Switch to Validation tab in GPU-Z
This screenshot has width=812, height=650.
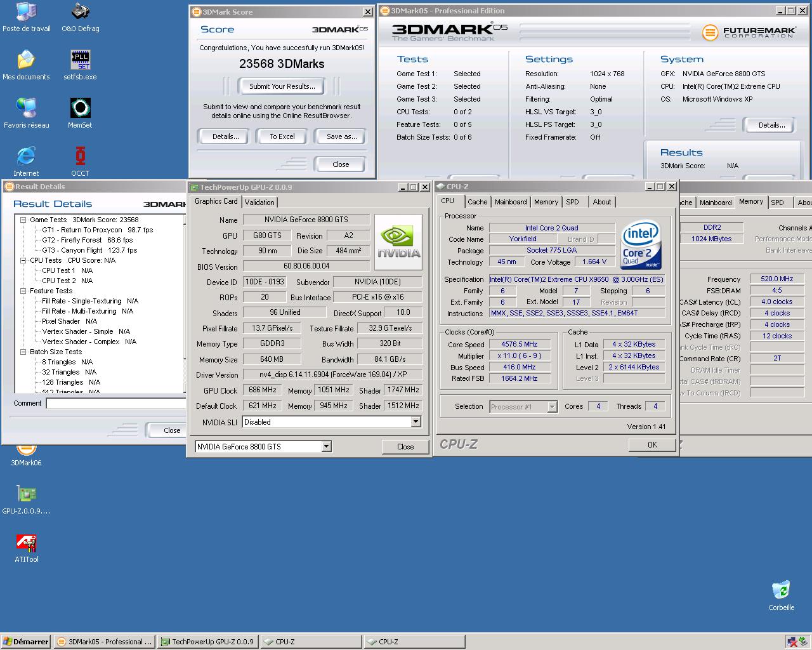coord(259,202)
